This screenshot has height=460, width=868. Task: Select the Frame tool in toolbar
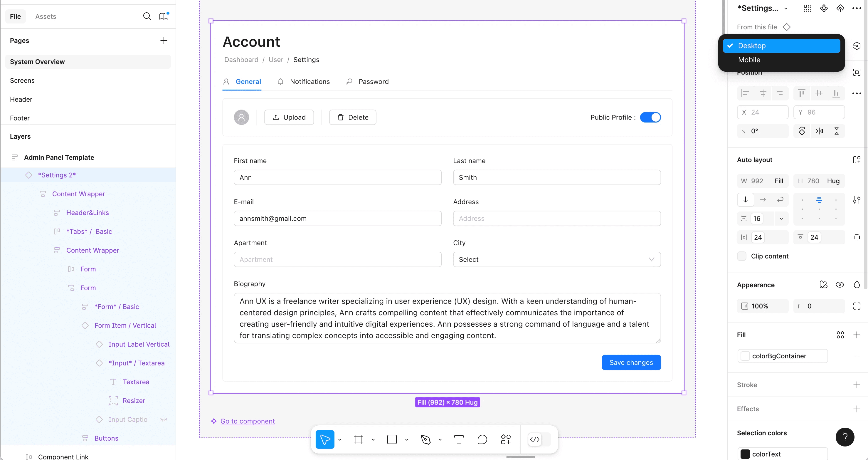pyautogui.click(x=358, y=439)
